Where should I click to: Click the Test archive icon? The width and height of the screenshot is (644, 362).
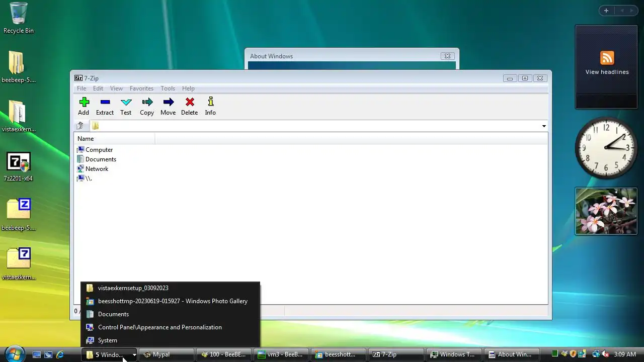126,102
